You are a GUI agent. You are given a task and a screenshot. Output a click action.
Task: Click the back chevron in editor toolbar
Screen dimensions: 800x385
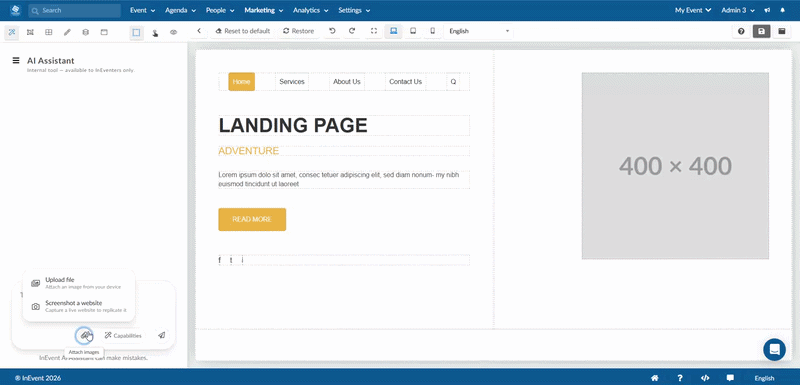click(x=199, y=31)
